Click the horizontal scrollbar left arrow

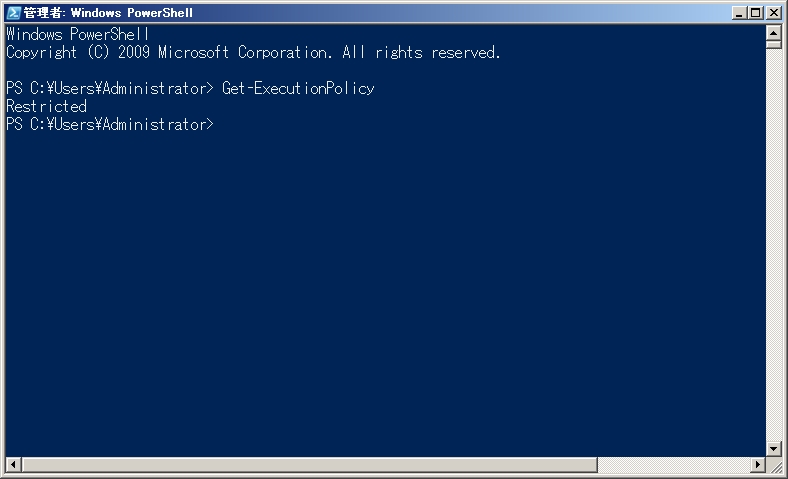point(13,465)
